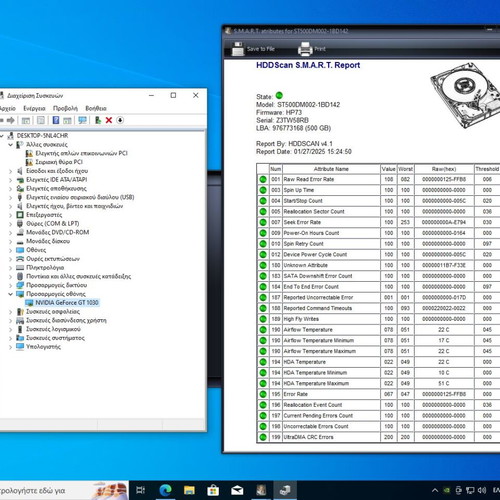Expand Επεξεργαστές category

(x=11, y=215)
